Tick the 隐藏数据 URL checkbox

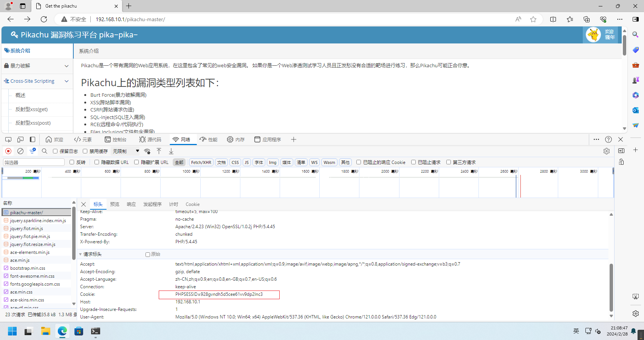pyautogui.click(x=97, y=162)
